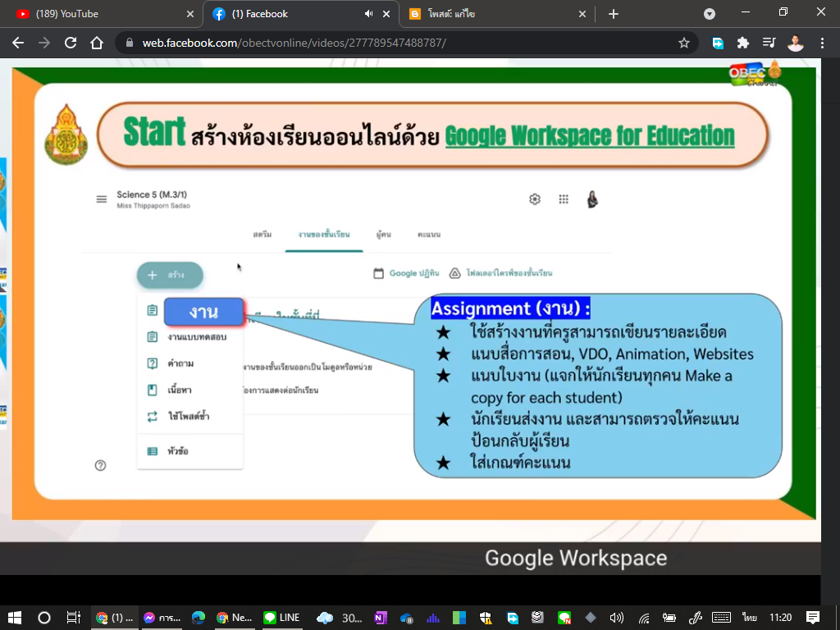Click the Classroom settings gear in video
840x630 pixels.
[x=535, y=199]
